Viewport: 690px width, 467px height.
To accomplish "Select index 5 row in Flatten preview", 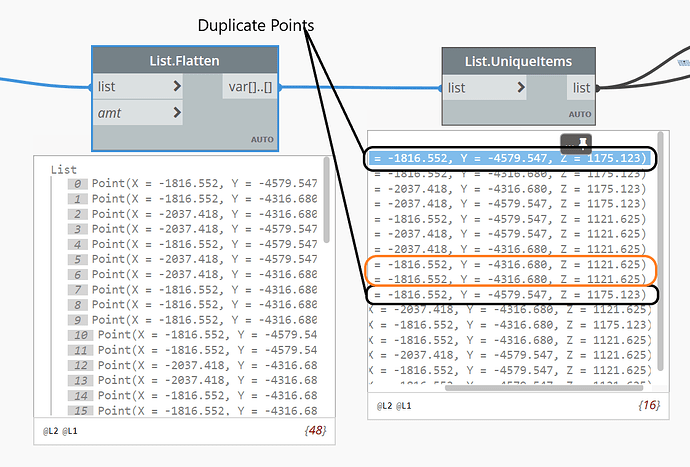I will (x=192, y=259).
